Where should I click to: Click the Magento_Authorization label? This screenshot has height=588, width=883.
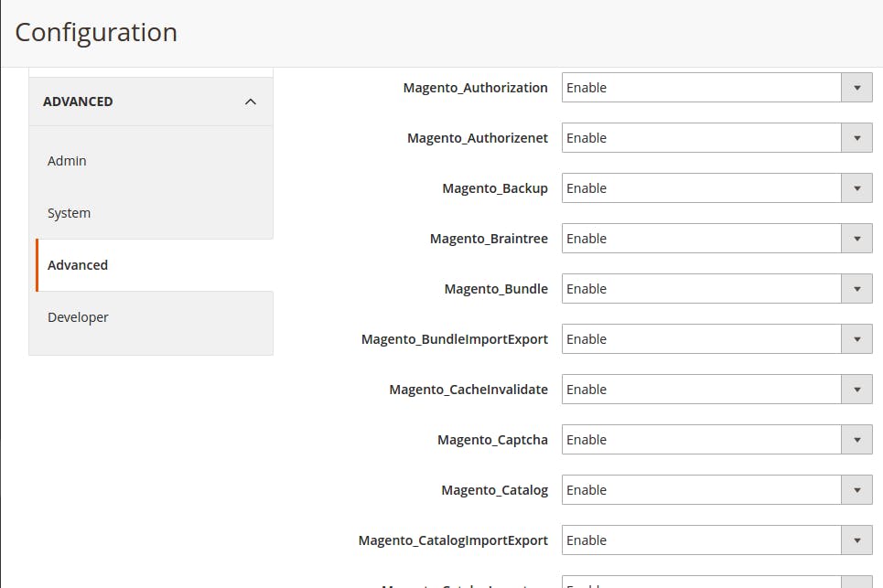point(475,88)
